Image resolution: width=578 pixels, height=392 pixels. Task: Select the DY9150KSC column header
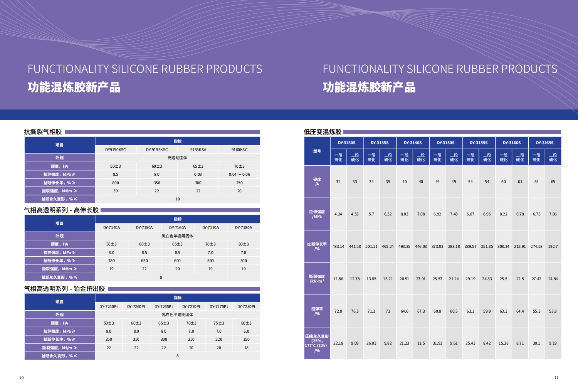115,150
